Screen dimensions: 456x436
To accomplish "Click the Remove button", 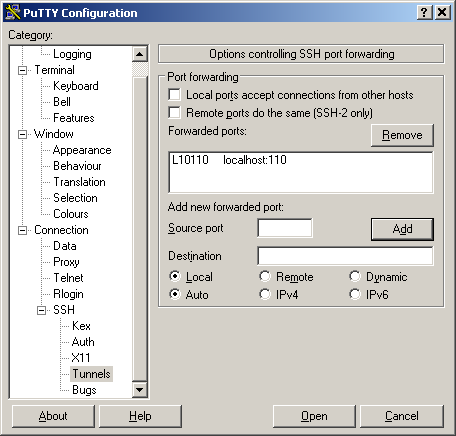I will pos(402,135).
